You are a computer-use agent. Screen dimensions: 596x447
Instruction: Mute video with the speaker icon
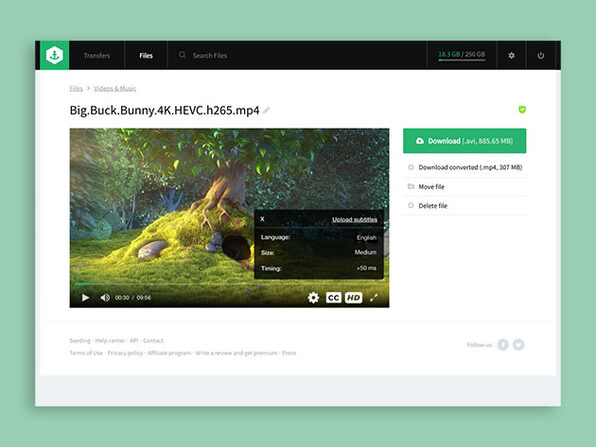[105, 298]
